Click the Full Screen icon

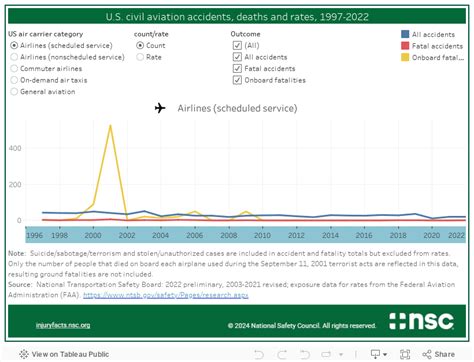pyautogui.click(x=405, y=354)
